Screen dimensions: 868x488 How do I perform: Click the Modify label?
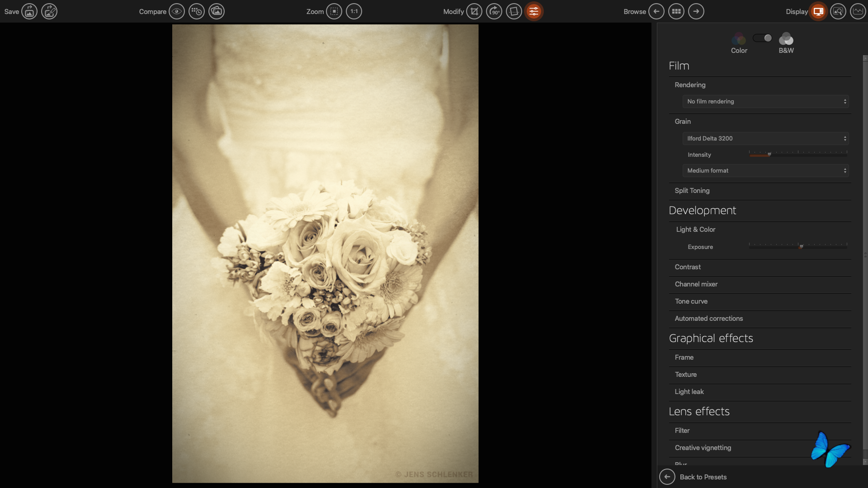(x=453, y=12)
